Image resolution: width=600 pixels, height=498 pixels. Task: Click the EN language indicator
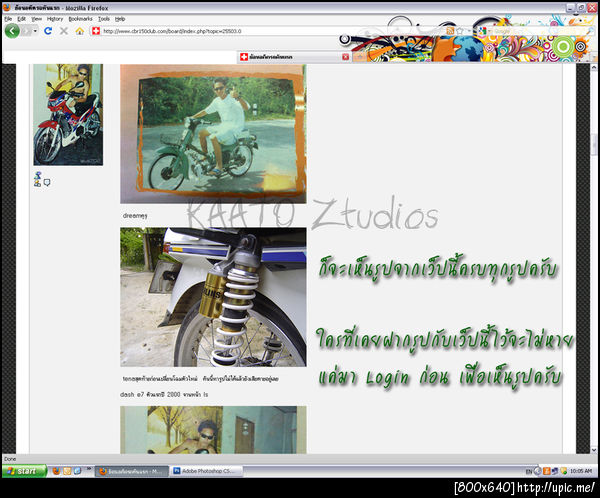529,471
